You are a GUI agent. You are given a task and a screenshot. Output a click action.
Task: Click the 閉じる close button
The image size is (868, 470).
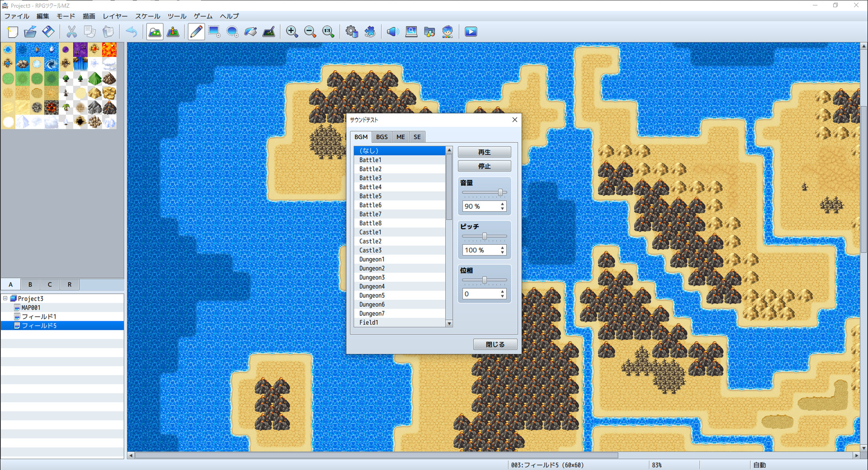pyautogui.click(x=495, y=344)
